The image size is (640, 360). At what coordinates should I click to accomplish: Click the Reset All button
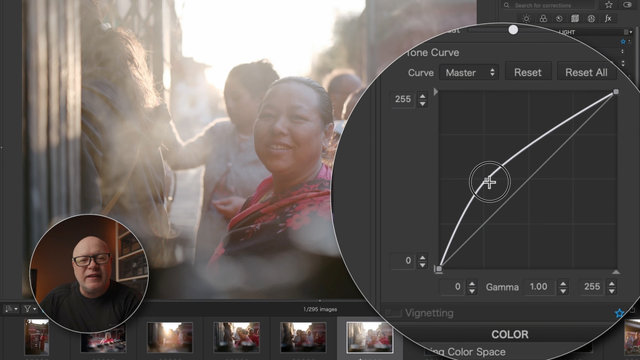pyautogui.click(x=586, y=72)
